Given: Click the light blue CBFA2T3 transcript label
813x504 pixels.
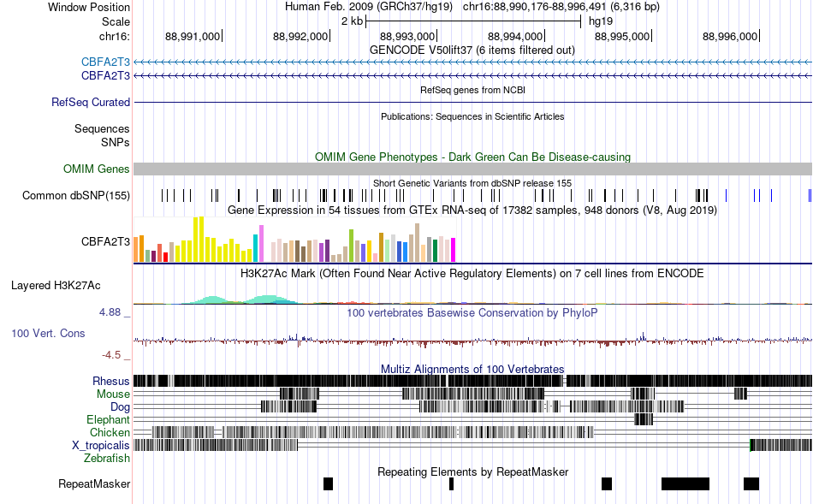Looking at the screenshot, I should coord(105,62).
